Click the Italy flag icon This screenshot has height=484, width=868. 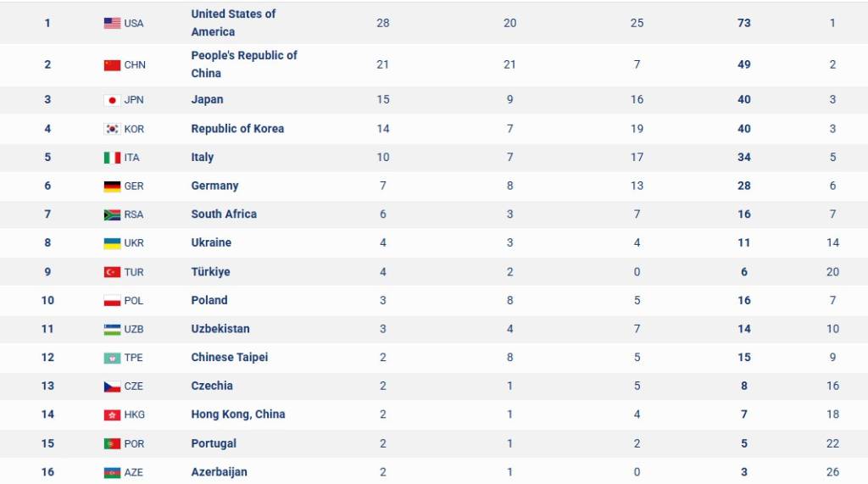coord(112,158)
